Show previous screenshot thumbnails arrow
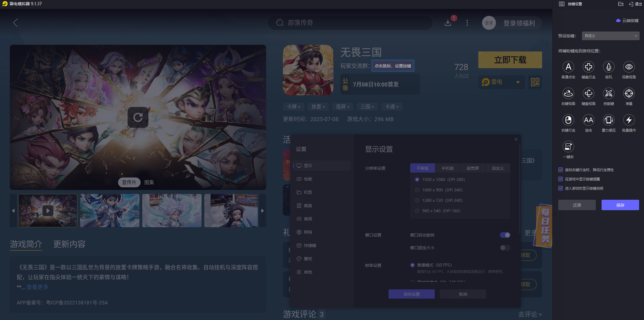This screenshot has width=644, height=320. (x=13, y=211)
